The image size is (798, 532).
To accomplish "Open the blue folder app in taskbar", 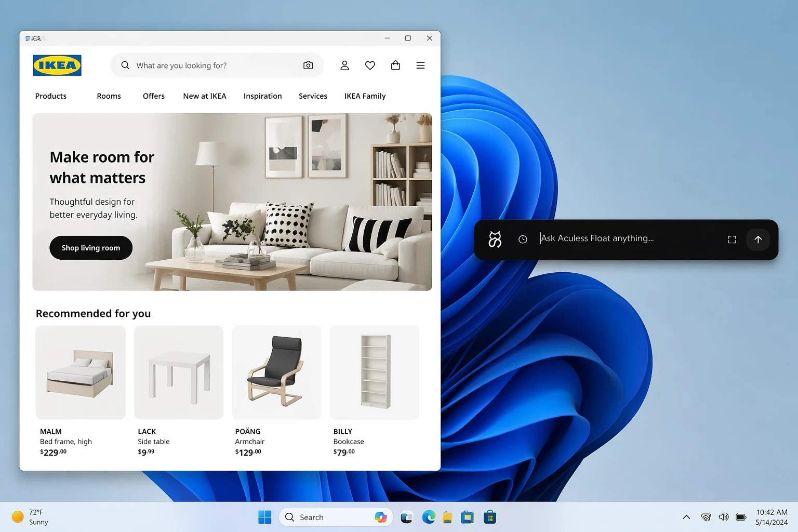I will pyautogui.click(x=468, y=517).
